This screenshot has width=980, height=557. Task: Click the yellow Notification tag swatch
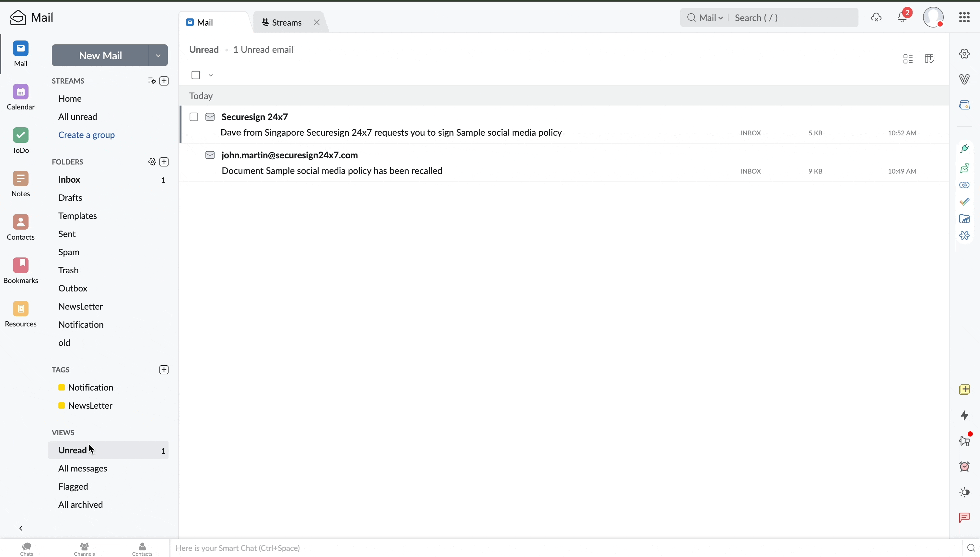click(x=61, y=388)
